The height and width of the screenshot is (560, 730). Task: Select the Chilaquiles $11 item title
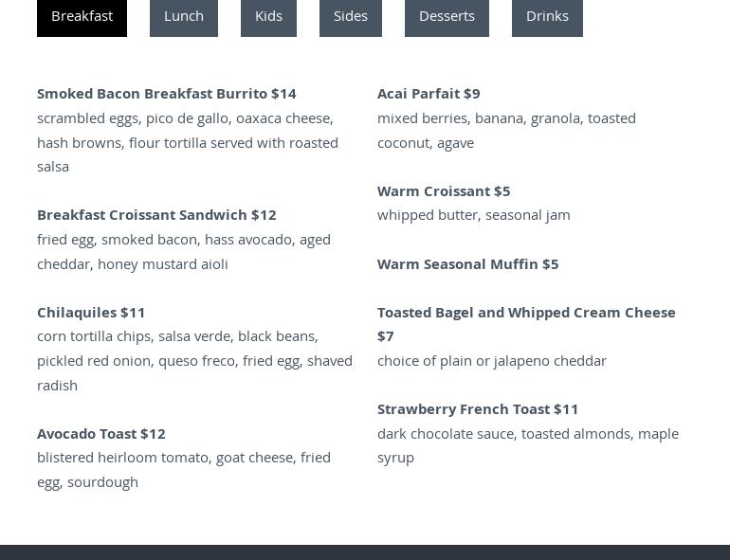pos(91,312)
